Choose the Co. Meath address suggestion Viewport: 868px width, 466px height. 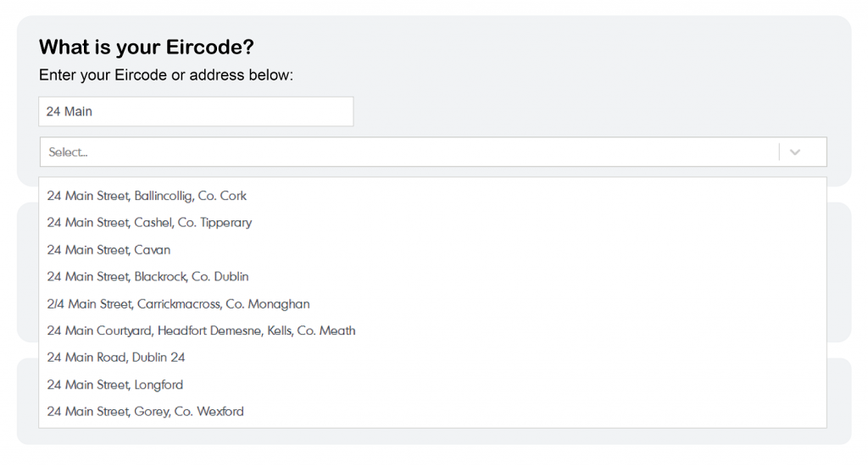[x=201, y=330]
